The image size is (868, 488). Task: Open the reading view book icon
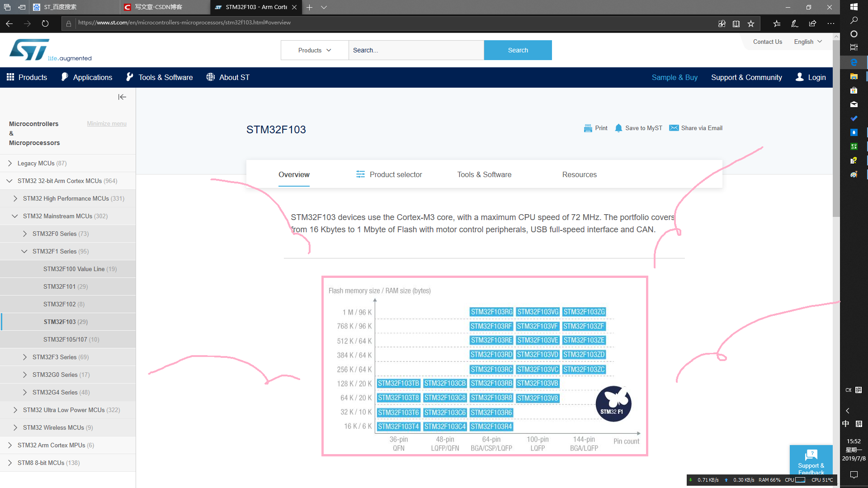736,23
